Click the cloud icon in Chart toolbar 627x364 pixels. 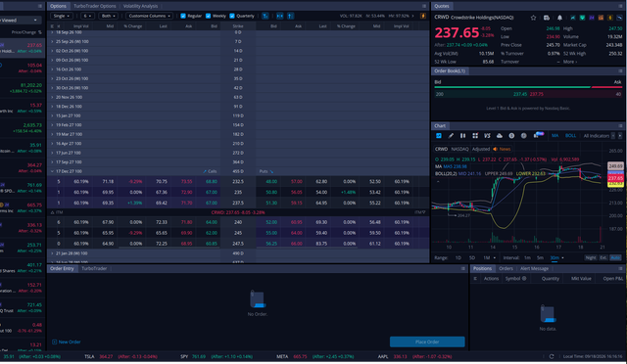pyautogui.click(x=500, y=136)
